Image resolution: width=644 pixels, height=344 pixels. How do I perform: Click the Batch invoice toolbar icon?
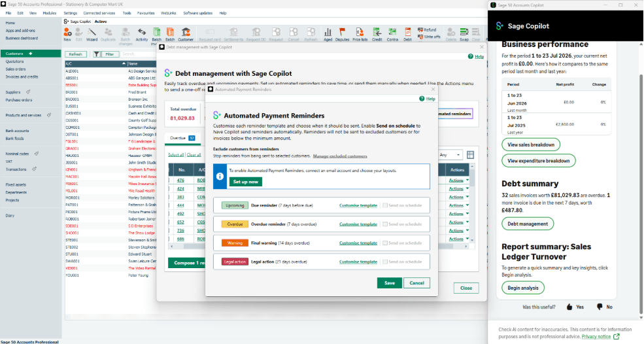coord(156,34)
